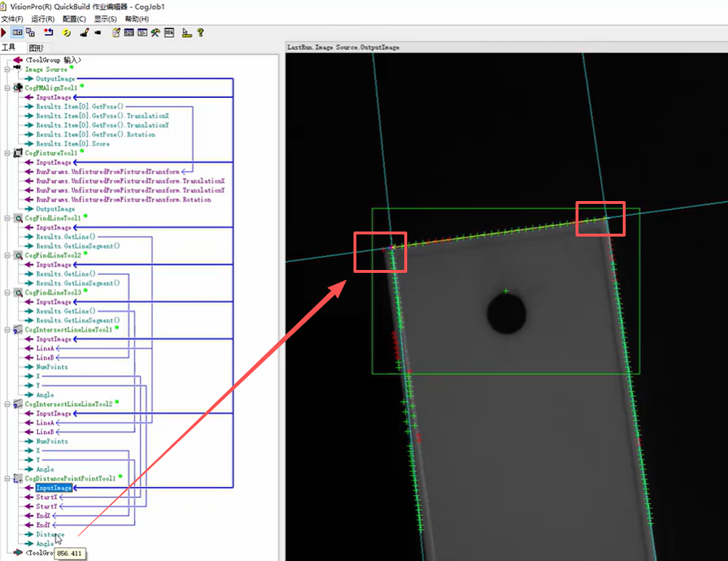This screenshot has width=728, height=561.
Task: Open the hammer and wrench tools icon
Action: (155, 33)
